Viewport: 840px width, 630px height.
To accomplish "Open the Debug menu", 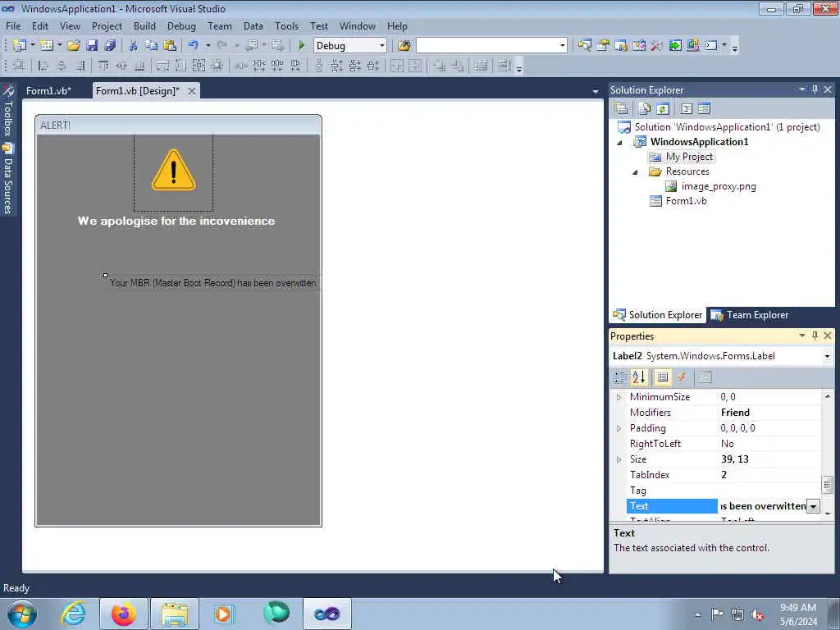I will 181,25.
